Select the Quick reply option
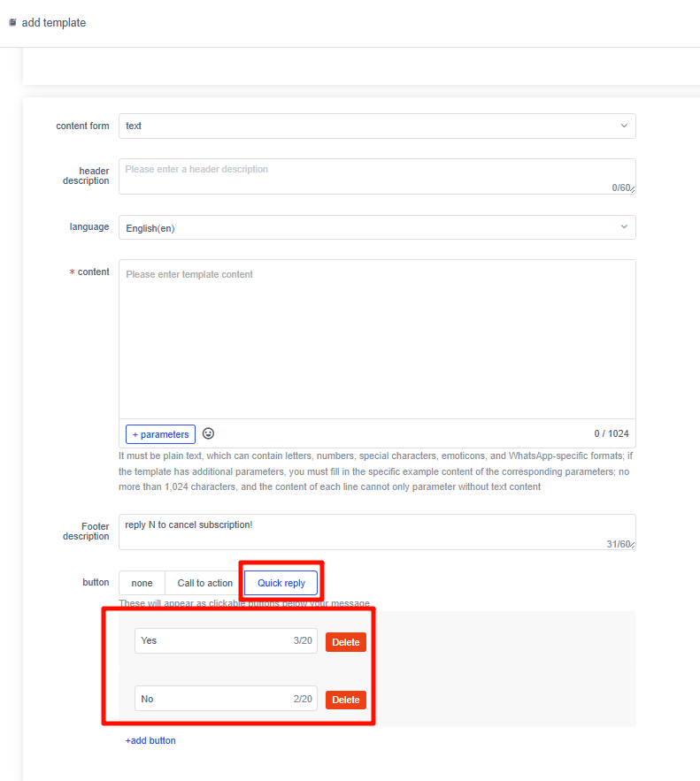700x781 pixels. tap(281, 583)
